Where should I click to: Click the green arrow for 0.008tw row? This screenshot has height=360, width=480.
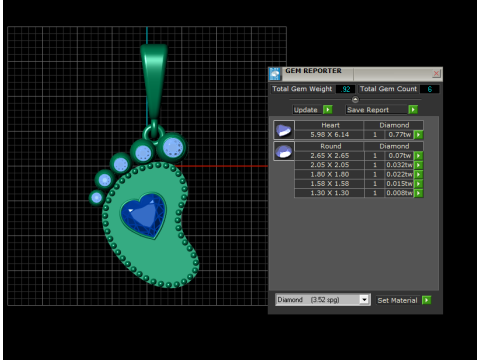click(x=419, y=193)
